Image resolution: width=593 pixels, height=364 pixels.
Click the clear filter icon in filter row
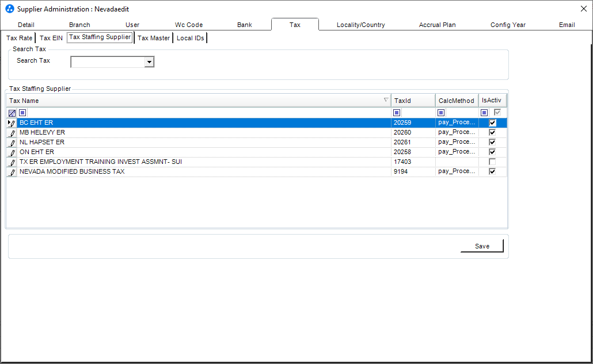(12, 113)
